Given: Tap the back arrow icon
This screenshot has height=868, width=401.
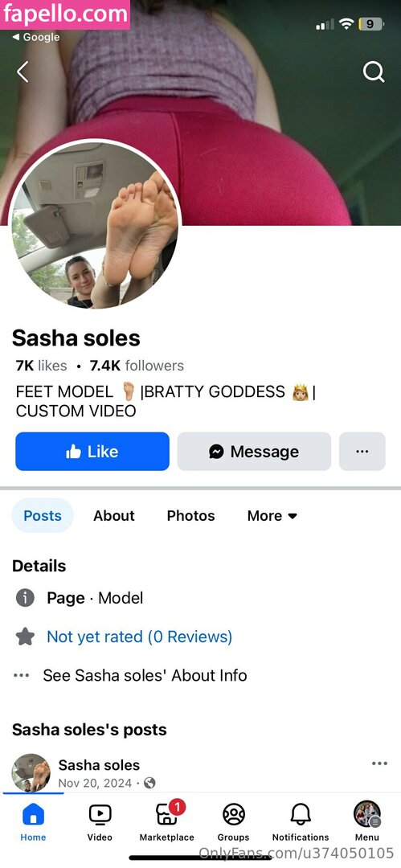Looking at the screenshot, I should (x=23, y=72).
